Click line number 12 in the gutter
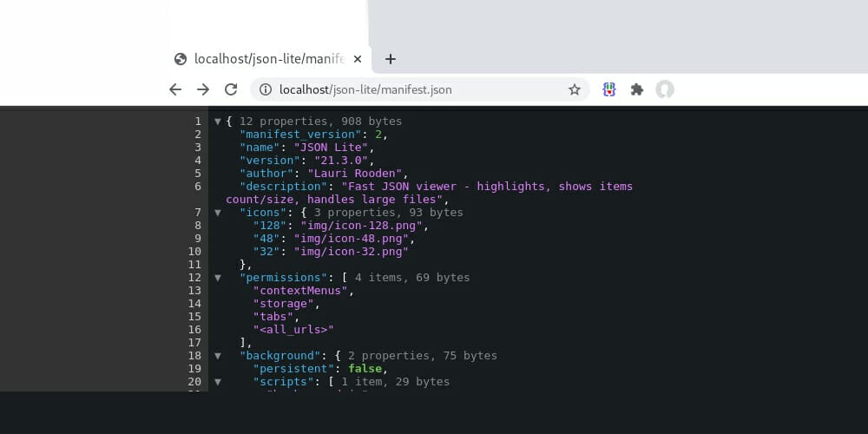This screenshot has width=868, height=434. point(194,278)
